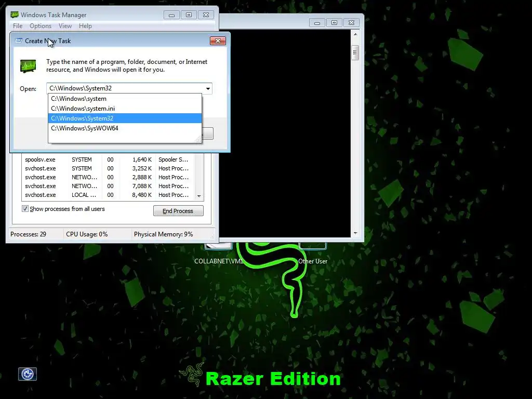This screenshot has height=399, width=532.
Task: Click the Create New Task dialog title icon
Action: pyautogui.click(x=19, y=41)
